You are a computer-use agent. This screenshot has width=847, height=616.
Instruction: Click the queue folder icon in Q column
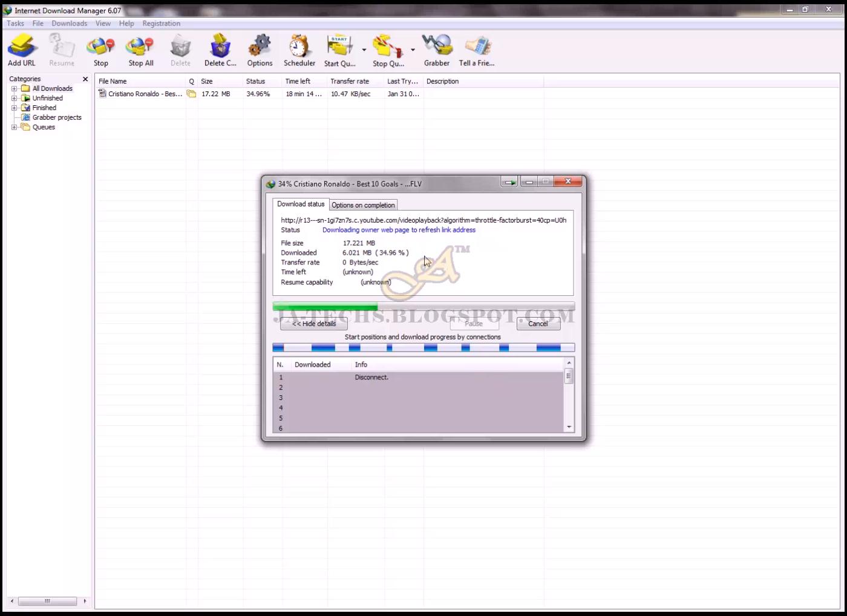191,94
